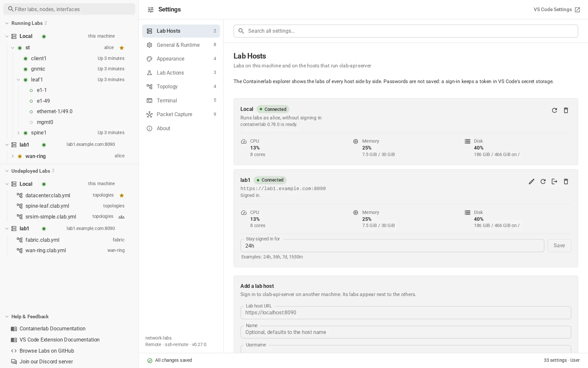Collapse the leaf1 node interfaces

coord(18,80)
